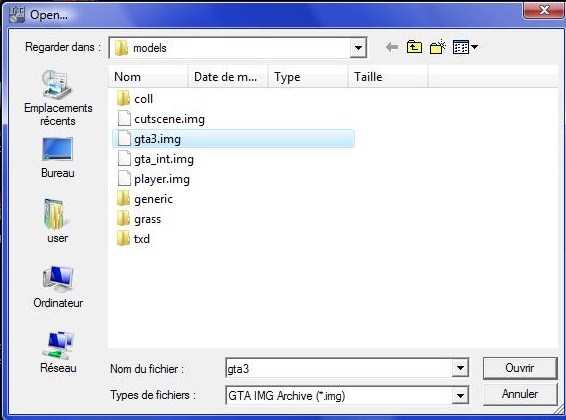Image resolution: width=566 pixels, height=420 pixels.
Task: Open Emplacements récents in sidebar
Action: click(58, 98)
